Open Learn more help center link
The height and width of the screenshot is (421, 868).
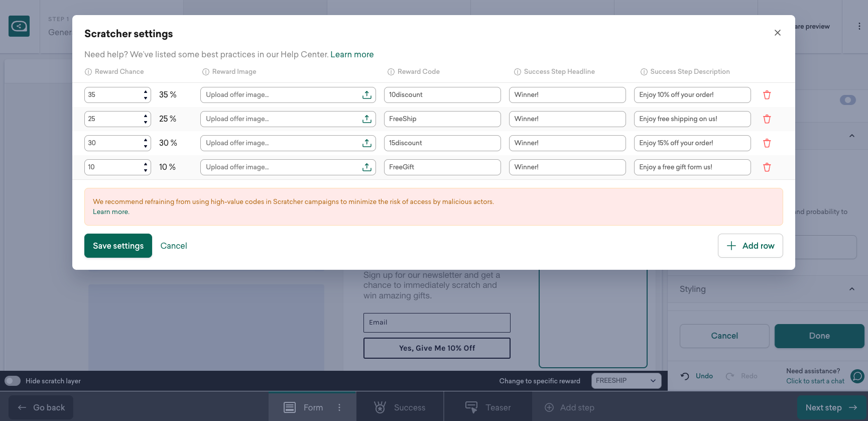[x=352, y=54]
